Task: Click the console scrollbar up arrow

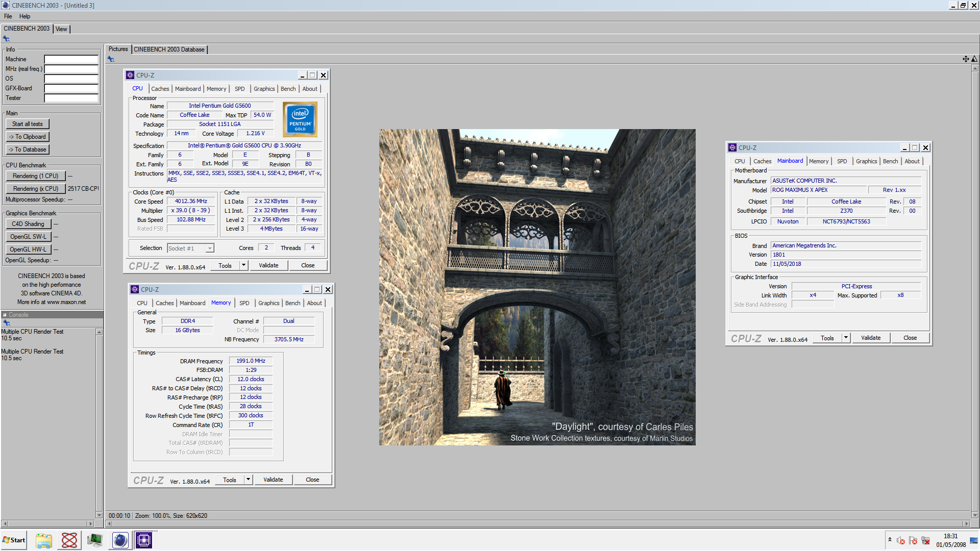Action: coord(99,332)
